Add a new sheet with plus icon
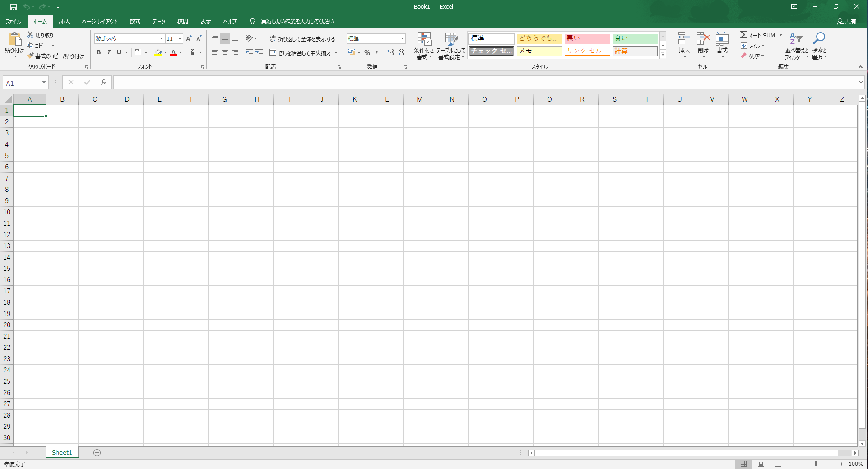 (97, 453)
